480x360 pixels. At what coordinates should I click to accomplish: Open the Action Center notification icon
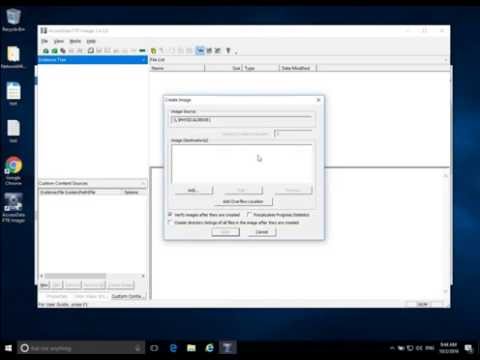click(x=468, y=348)
